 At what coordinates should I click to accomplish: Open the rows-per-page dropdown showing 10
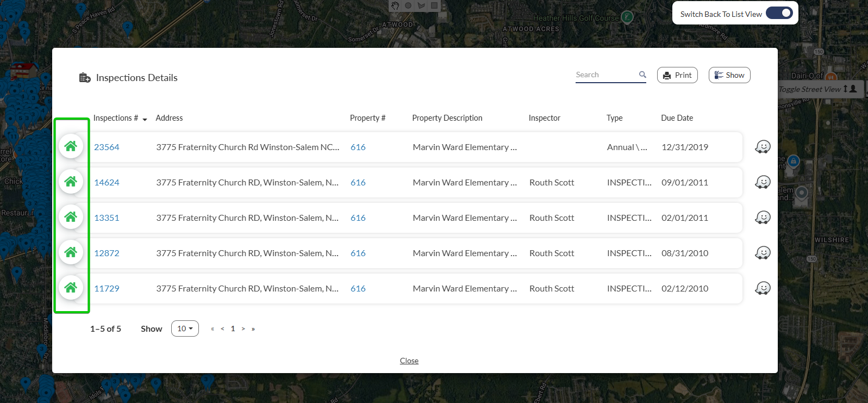tap(185, 328)
